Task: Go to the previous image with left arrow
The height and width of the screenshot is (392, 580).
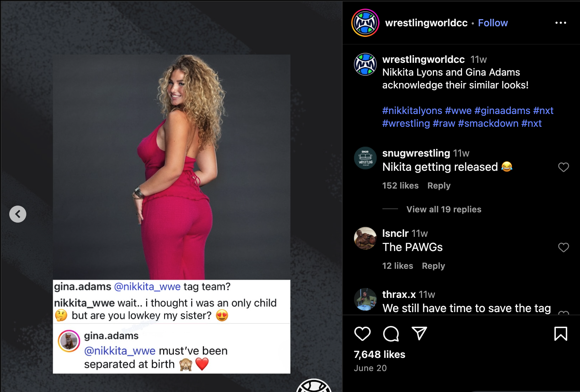Action: pos(18,214)
